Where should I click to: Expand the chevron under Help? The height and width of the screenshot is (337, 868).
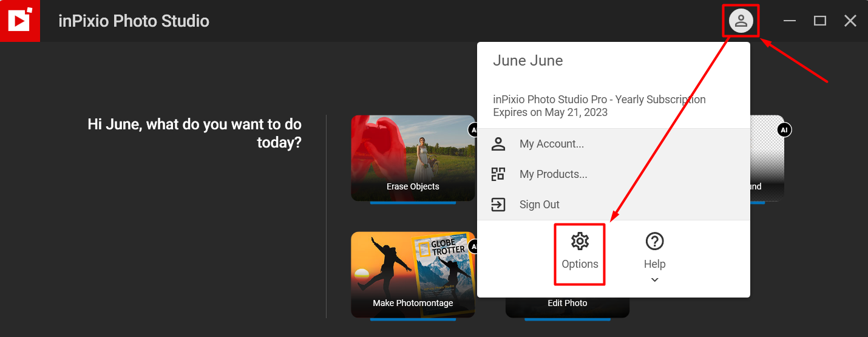tap(654, 280)
